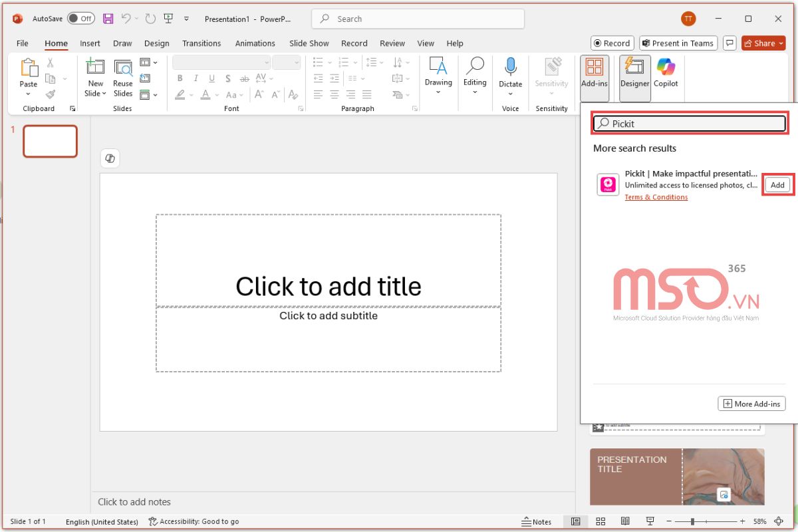Open the File tab
Image resolution: width=798 pixels, height=532 pixels.
point(23,43)
